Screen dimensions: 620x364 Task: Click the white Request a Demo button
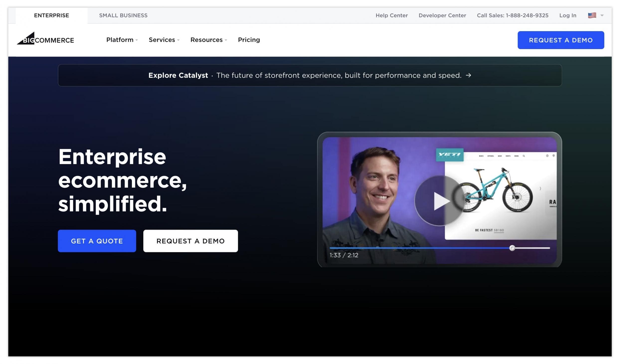[x=190, y=241]
